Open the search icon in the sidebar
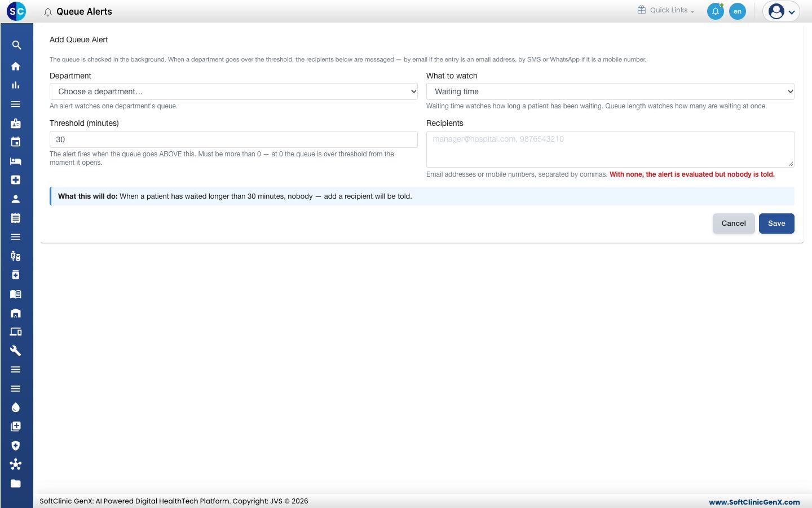This screenshot has height=508, width=812. 16,45
